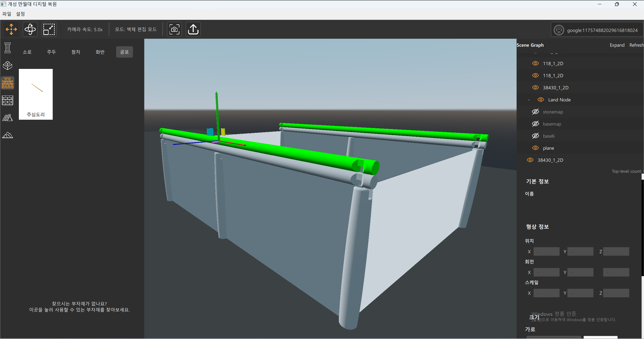Switch to the 첨차 tab
644x339 pixels.
tap(76, 52)
